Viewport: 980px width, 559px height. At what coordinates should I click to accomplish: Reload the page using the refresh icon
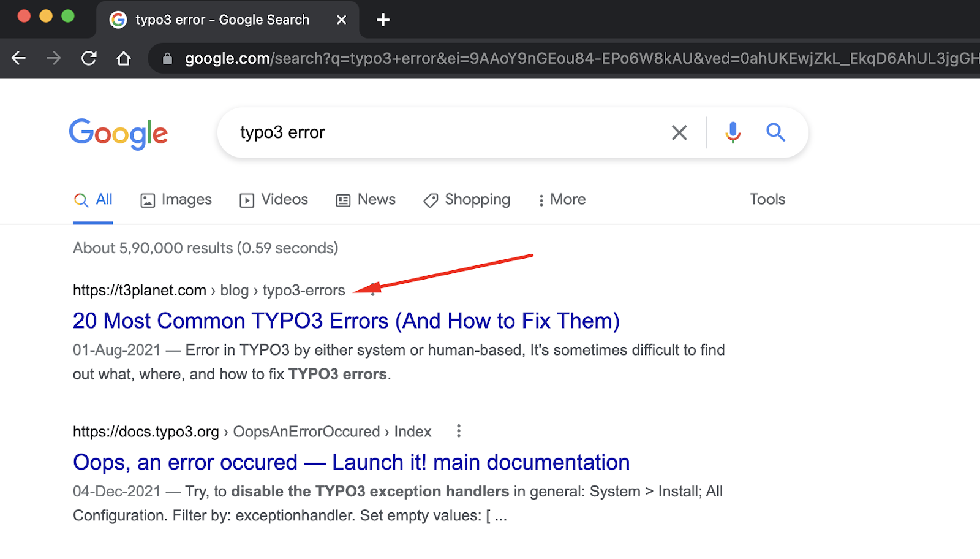89,58
